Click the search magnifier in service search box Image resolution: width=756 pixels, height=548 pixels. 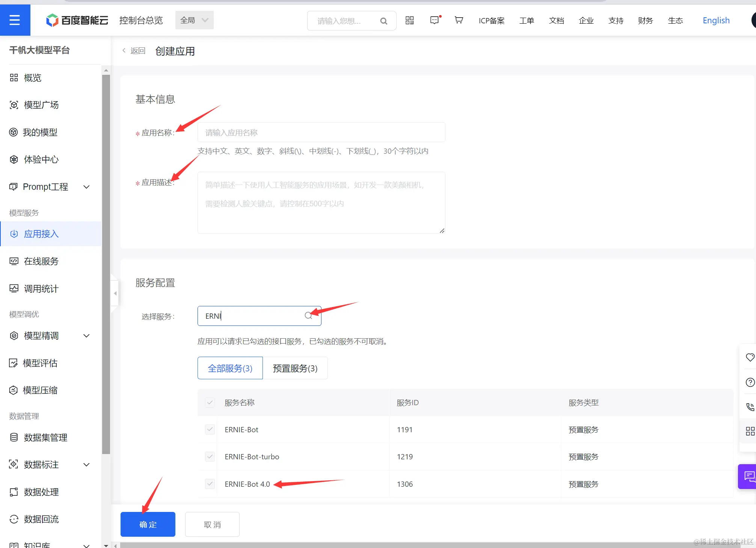pyautogui.click(x=308, y=316)
